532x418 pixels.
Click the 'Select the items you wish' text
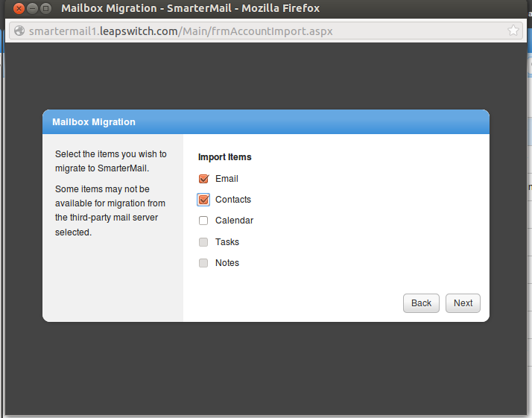tap(110, 161)
